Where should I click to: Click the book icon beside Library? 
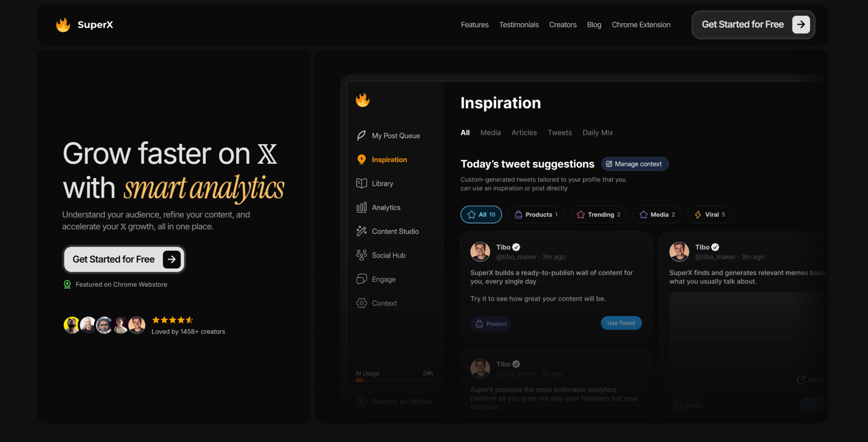pyautogui.click(x=361, y=183)
